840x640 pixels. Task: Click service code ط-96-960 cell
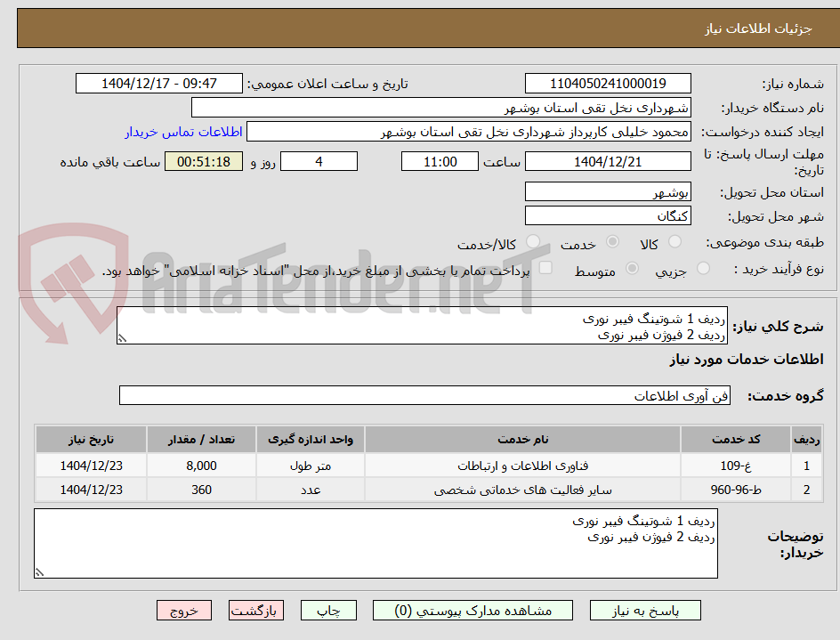736,490
